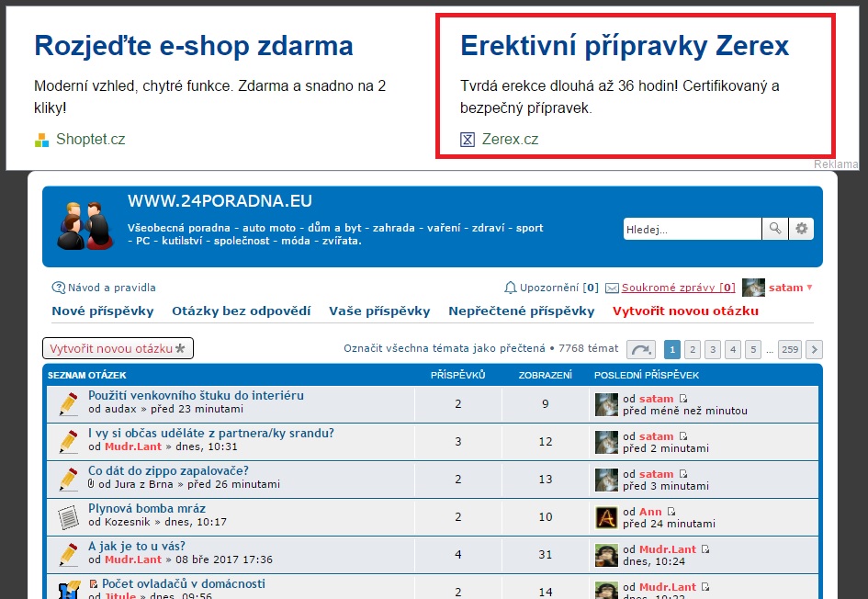Viewport: 868px width, 599px height.
Task: Click the Zerex.cz ad site icon
Action: point(468,139)
